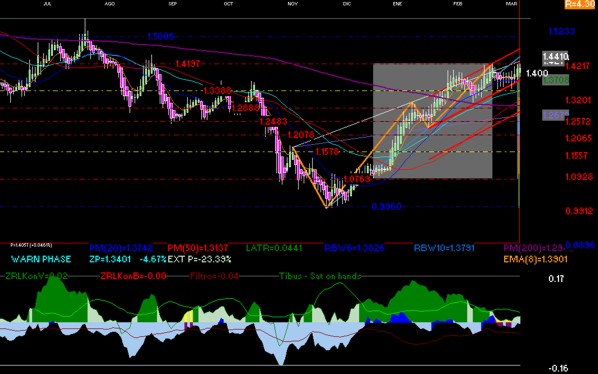The image size is (598, 374).
Task: Click the orange R=4.30 label
Action: 579,4
